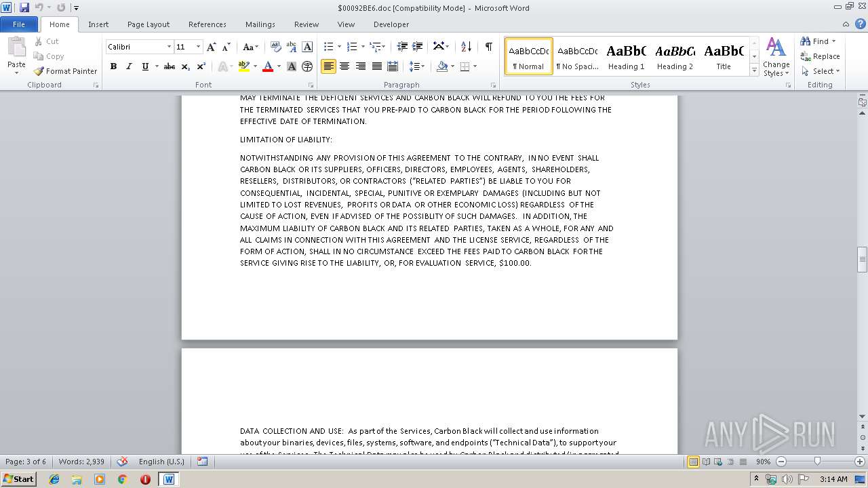
Task: Toggle Bold formatting
Action: tap(113, 66)
